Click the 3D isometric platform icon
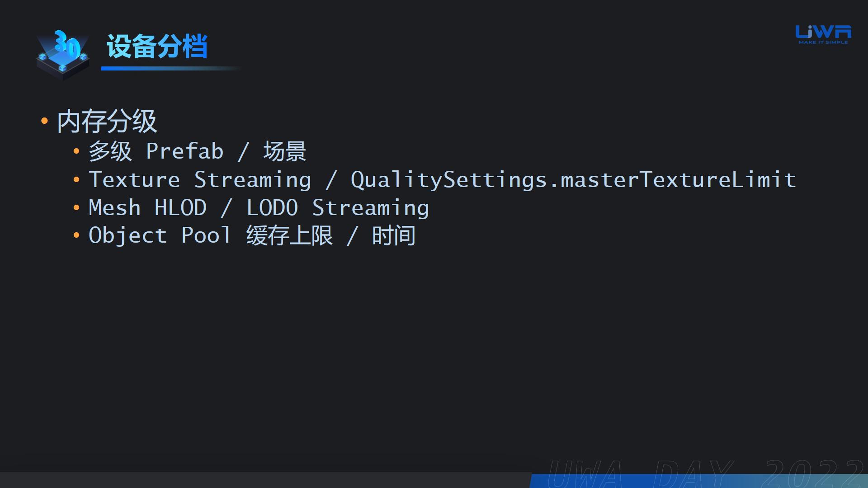 (x=62, y=55)
